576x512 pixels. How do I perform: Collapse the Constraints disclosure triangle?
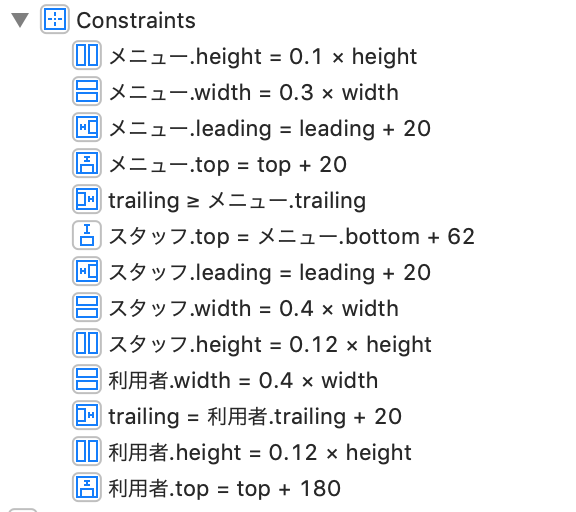point(20,20)
